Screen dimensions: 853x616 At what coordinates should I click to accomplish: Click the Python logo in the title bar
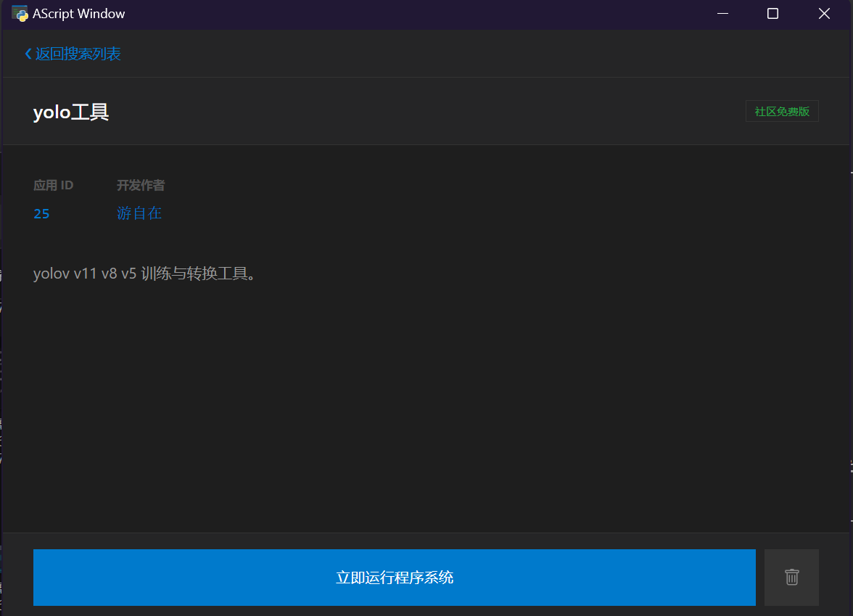click(19, 13)
